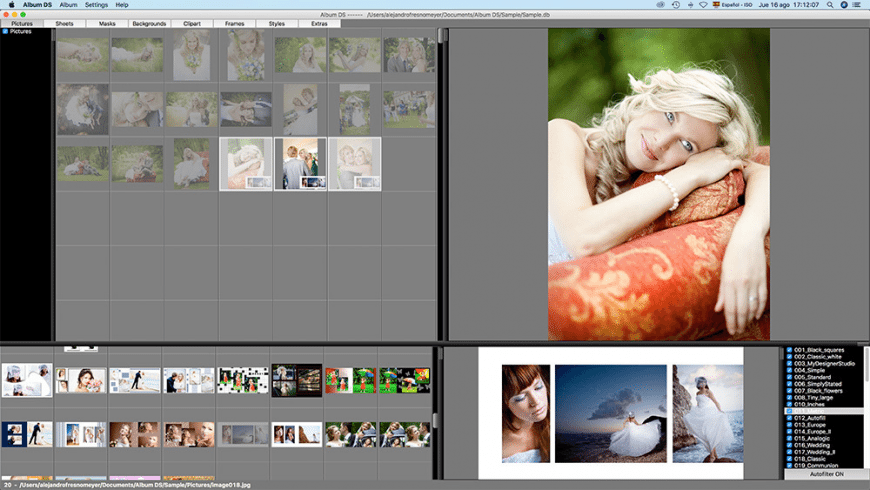The width and height of the screenshot is (870, 490).
Task: Select the 016_Wedding style row
Action: (x=824, y=445)
